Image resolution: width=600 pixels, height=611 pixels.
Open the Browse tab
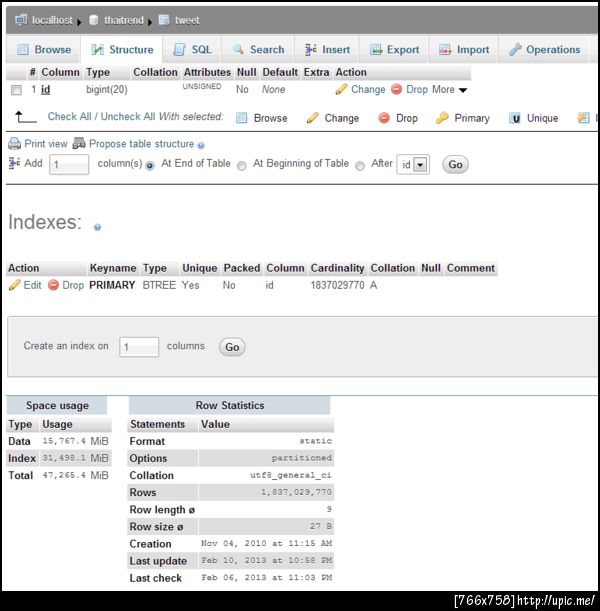(x=44, y=49)
